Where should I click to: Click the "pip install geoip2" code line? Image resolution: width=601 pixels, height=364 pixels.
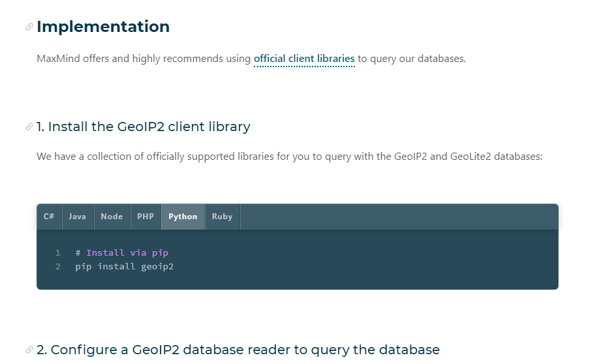pyautogui.click(x=124, y=266)
